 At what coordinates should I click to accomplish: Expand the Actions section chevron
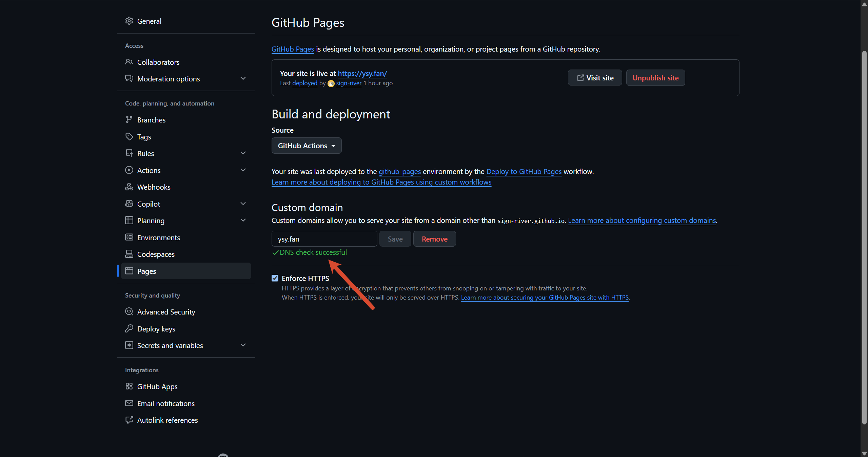pos(243,170)
